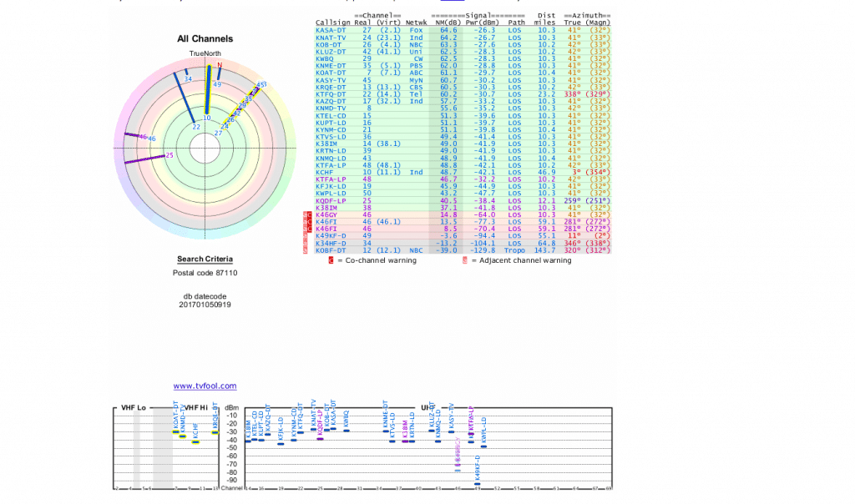Click the Search Criteria heading
Screen dimensions: 855x504
point(206,260)
